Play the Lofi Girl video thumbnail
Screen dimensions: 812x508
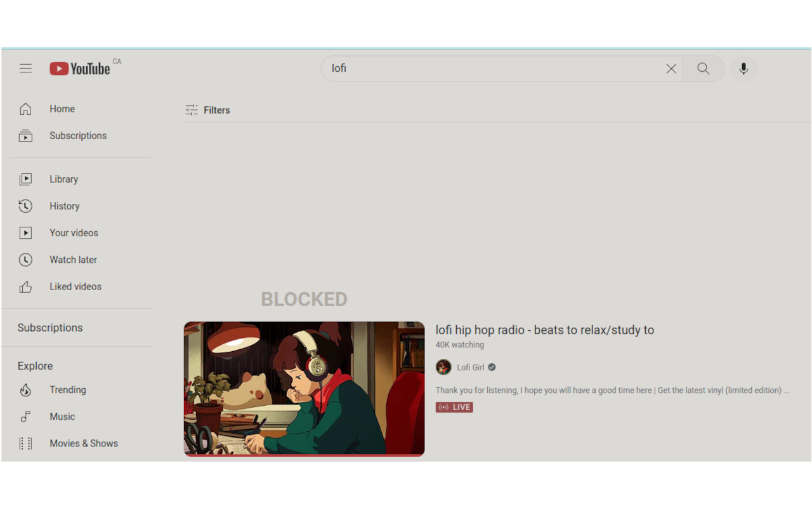pyautogui.click(x=304, y=389)
